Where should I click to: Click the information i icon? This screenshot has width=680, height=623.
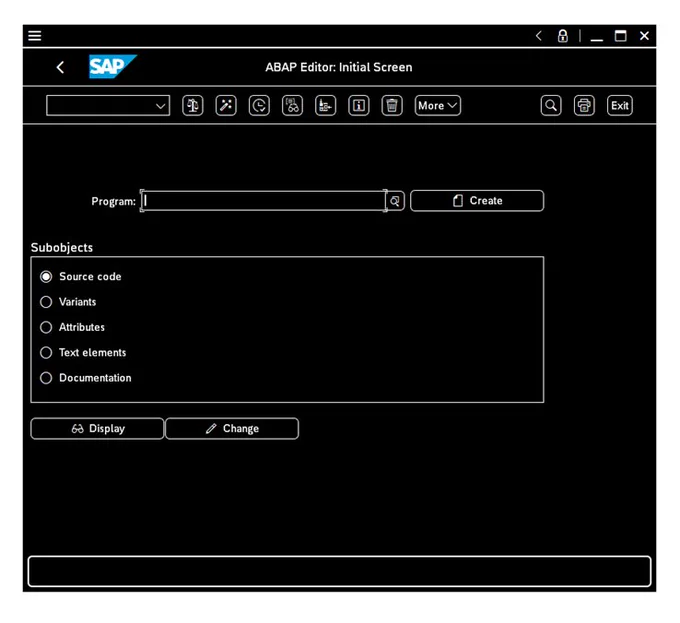click(x=359, y=106)
